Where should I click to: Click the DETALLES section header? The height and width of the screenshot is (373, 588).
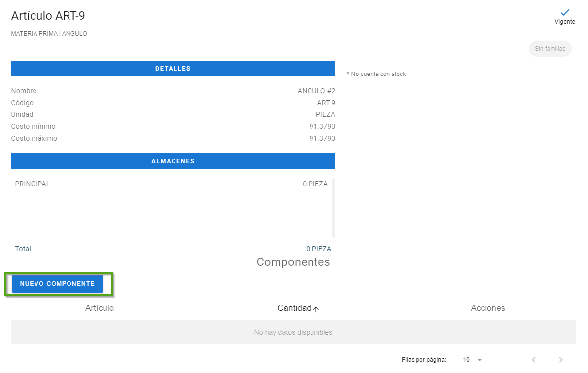(173, 69)
